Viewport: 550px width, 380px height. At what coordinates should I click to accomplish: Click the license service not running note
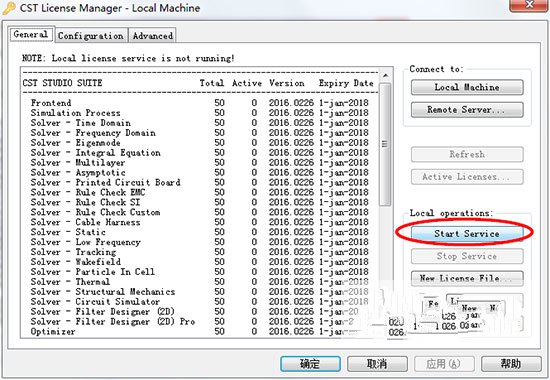[128, 58]
